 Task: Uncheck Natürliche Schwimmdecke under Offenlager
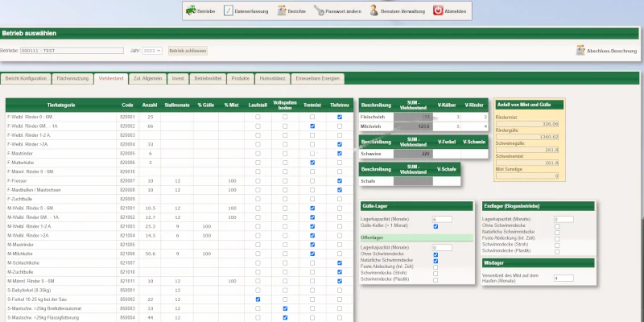(x=436, y=261)
